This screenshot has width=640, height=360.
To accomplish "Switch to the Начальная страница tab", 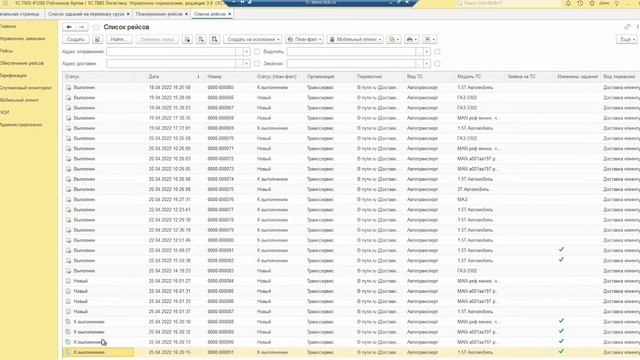I will pos(20,14).
